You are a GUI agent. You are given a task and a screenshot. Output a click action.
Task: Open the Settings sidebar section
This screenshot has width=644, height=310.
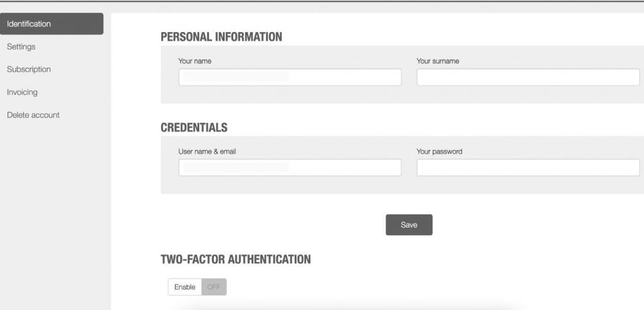click(x=21, y=47)
